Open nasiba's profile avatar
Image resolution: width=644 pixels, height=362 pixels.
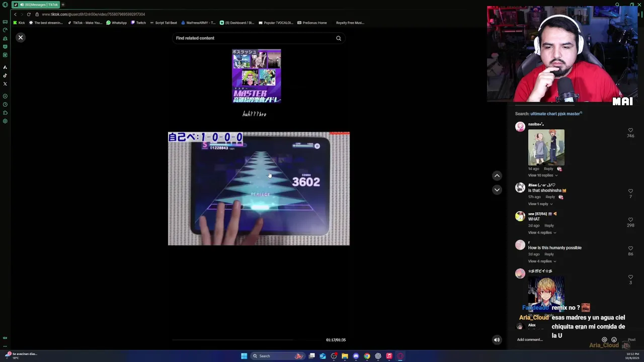coord(520,127)
